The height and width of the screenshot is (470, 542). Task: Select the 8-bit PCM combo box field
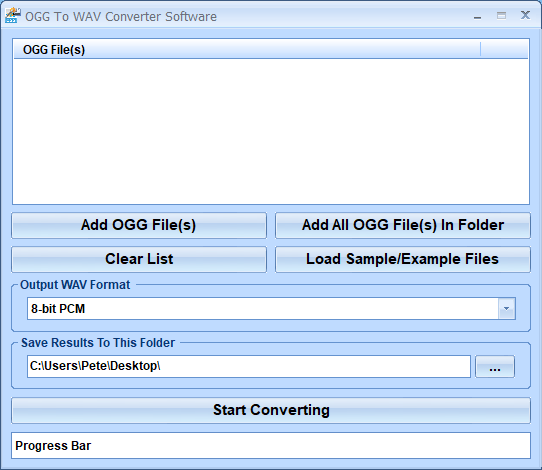pyautogui.click(x=271, y=308)
